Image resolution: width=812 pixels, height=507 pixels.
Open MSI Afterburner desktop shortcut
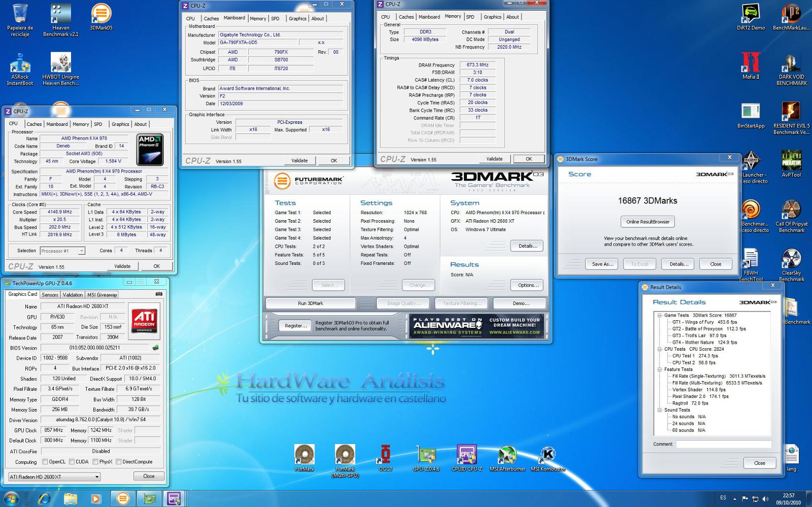(x=507, y=458)
